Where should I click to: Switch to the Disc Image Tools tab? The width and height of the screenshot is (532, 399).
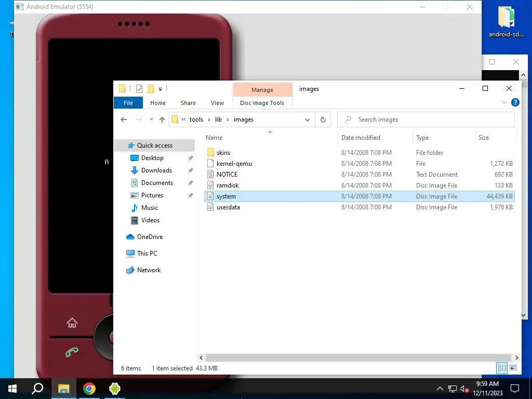tap(262, 103)
